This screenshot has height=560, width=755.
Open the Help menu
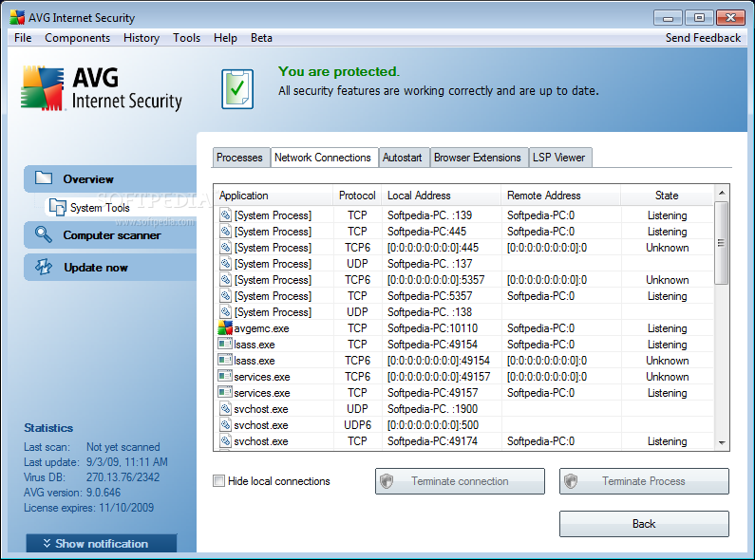tap(225, 38)
